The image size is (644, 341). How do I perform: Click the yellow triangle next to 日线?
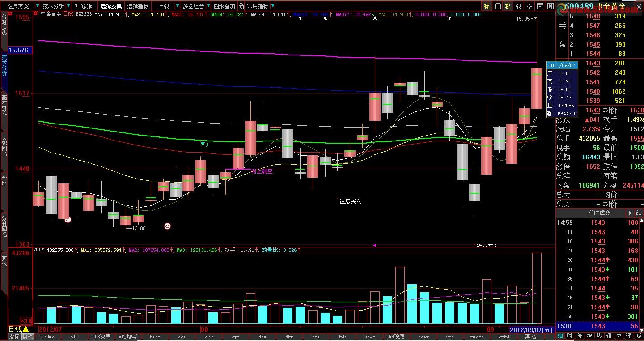click(x=26, y=329)
